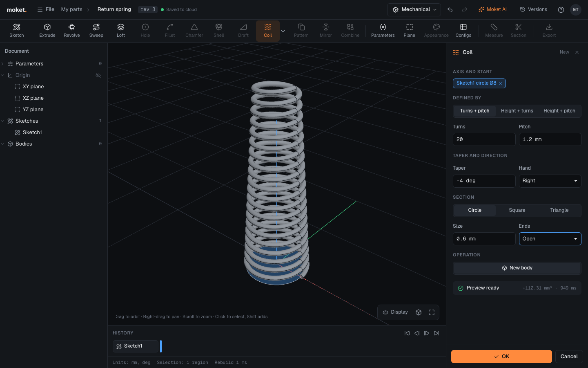Click the undo arrow
The height and width of the screenshot is (368, 588).
click(x=450, y=10)
